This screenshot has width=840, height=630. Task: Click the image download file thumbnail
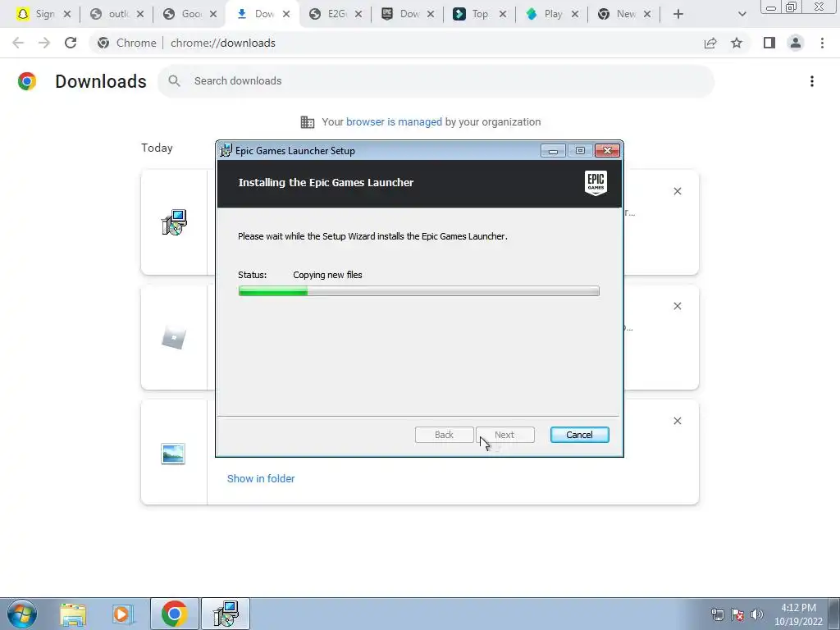[173, 454]
